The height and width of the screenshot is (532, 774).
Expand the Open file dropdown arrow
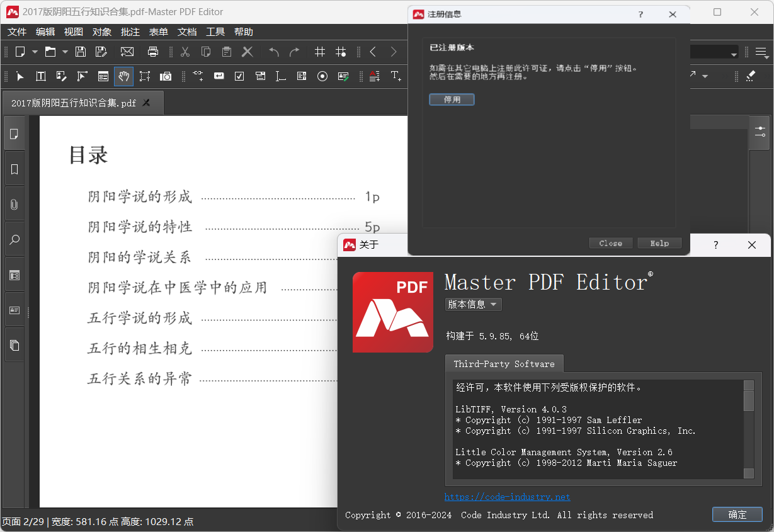[65, 52]
